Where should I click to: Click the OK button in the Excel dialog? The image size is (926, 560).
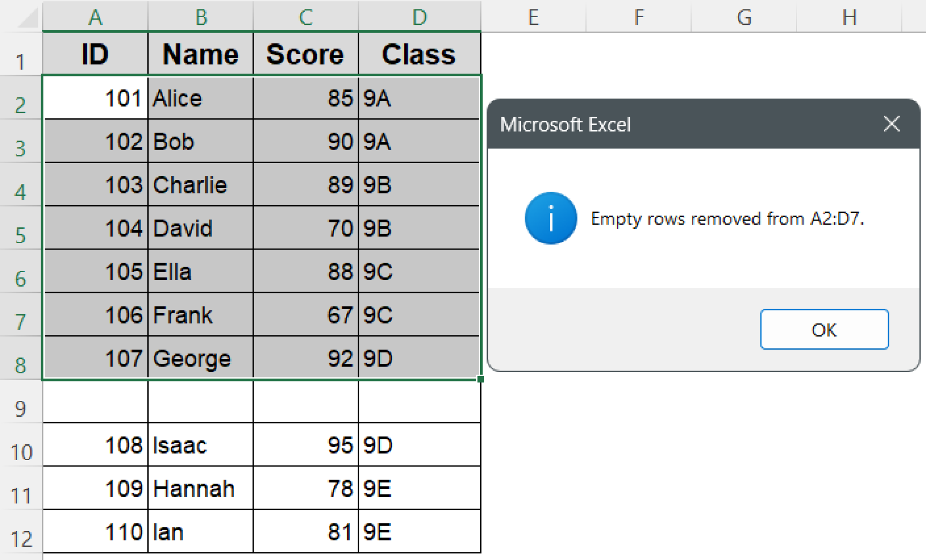pos(824,330)
